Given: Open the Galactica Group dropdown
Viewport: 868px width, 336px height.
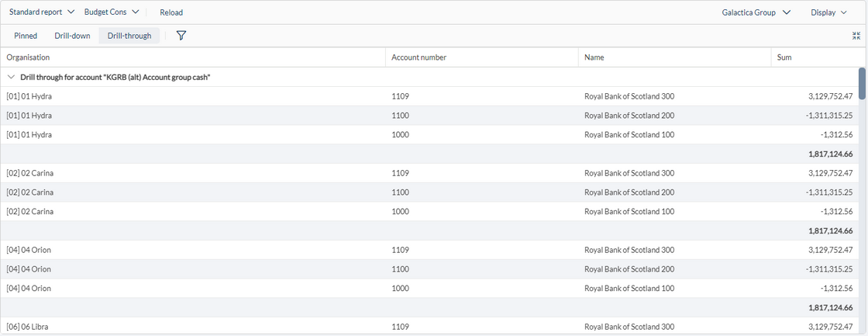Looking at the screenshot, I should pos(756,12).
